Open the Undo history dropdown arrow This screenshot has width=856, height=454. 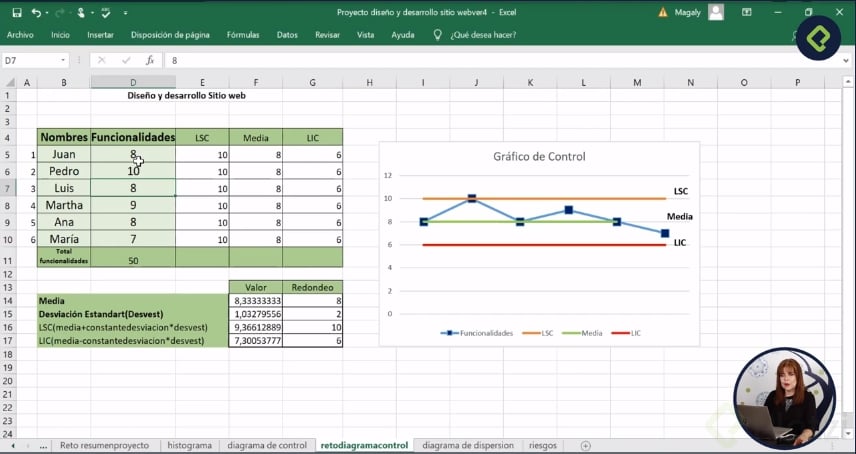click(x=46, y=13)
